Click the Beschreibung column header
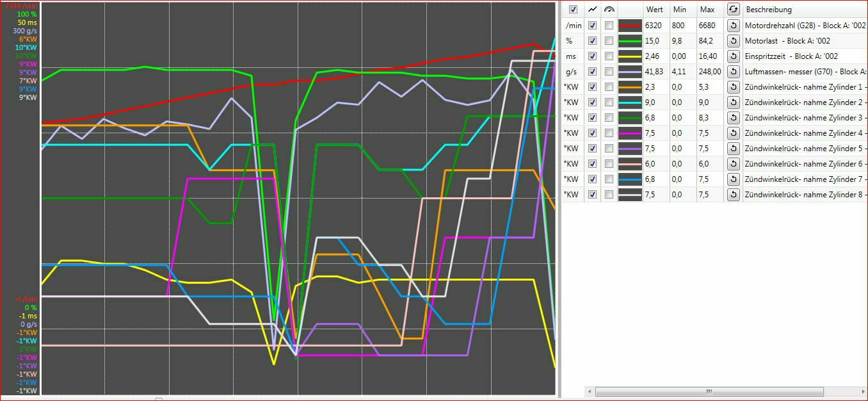 coord(768,10)
